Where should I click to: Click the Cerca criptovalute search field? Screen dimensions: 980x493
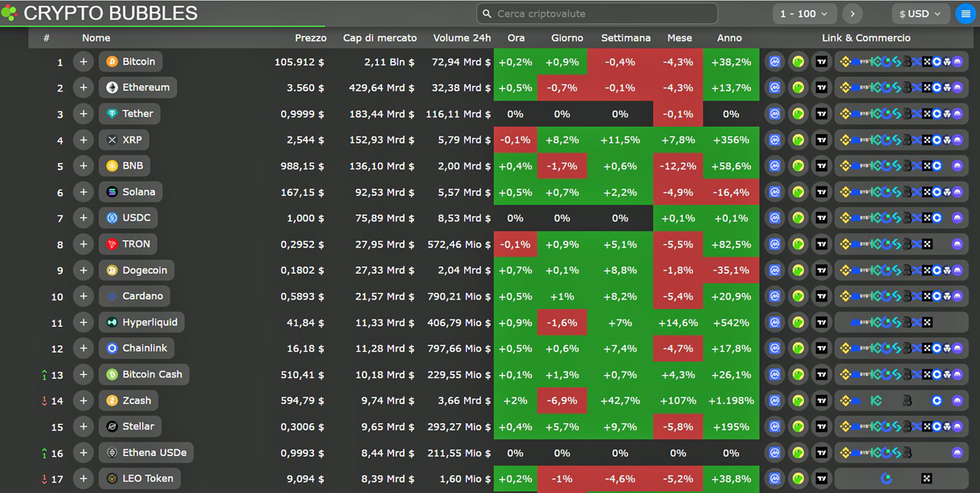coord(596,14)
